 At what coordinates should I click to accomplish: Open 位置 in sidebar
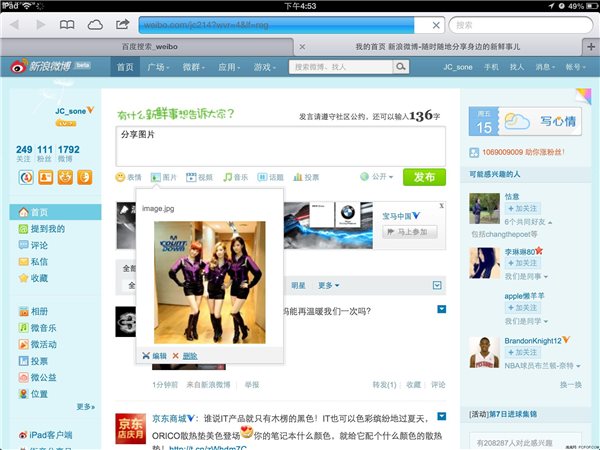(x=33, y=394)
